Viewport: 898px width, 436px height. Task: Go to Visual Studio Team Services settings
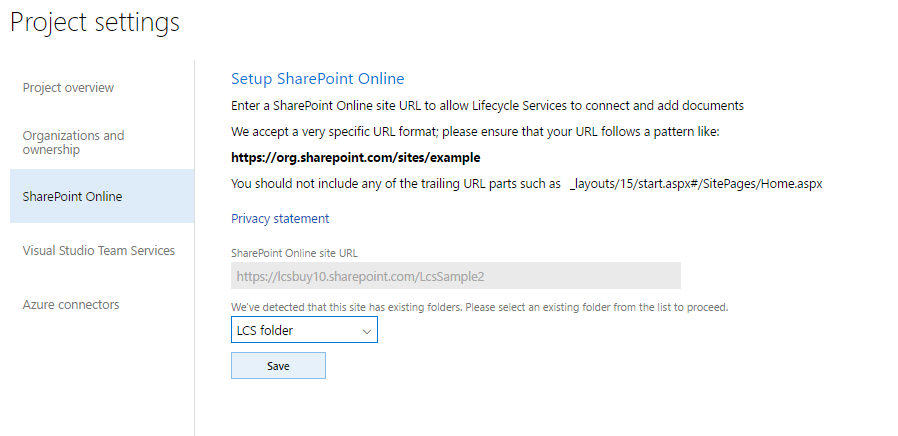pyautogui.click(x=98, y=250)
